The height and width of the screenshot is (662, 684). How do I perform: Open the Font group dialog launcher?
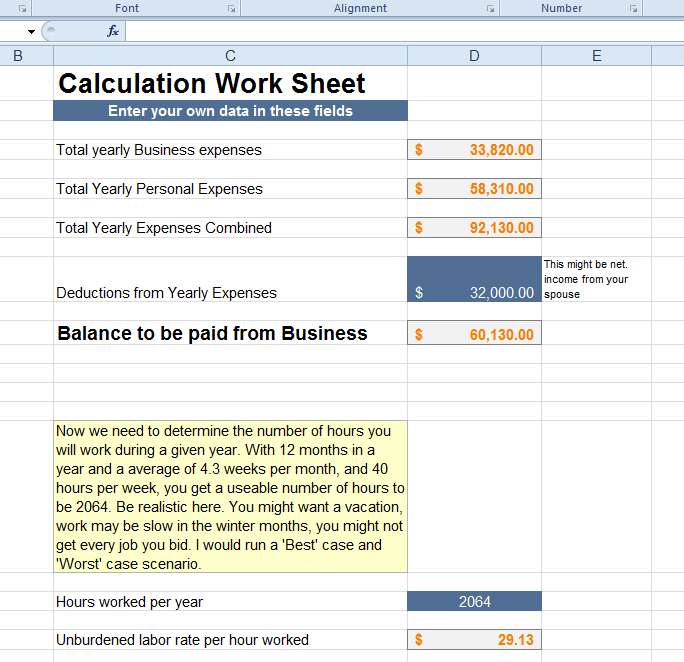(231, 8)
